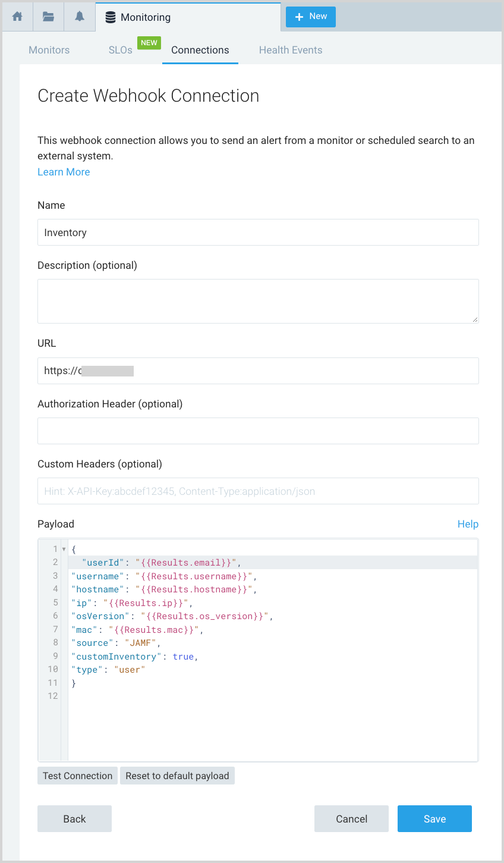Image resolution: width=504 pixels, height=863 pixels.
Task: Collapse the JSON payload with the line 1 arrow
Action: click(64, 548)
